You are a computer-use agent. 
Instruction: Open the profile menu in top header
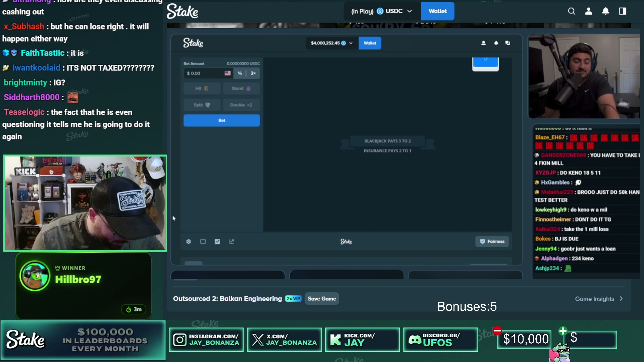(x=589, y=11)
